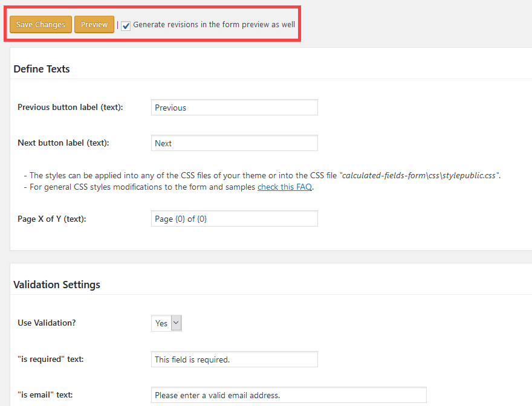Follow the check this FAQ link
This screenshot has width=532, height=406.
tap(284, 187)
